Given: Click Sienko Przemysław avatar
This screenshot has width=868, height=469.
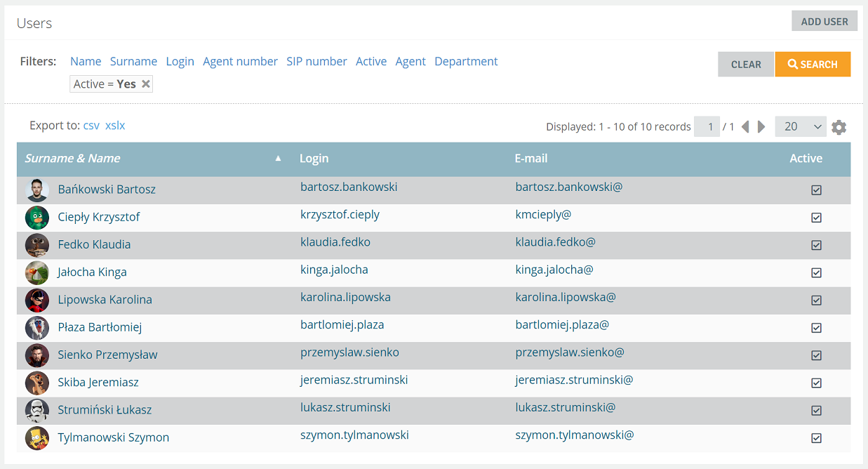Looking at the screenshot, I should click(37, 355).
